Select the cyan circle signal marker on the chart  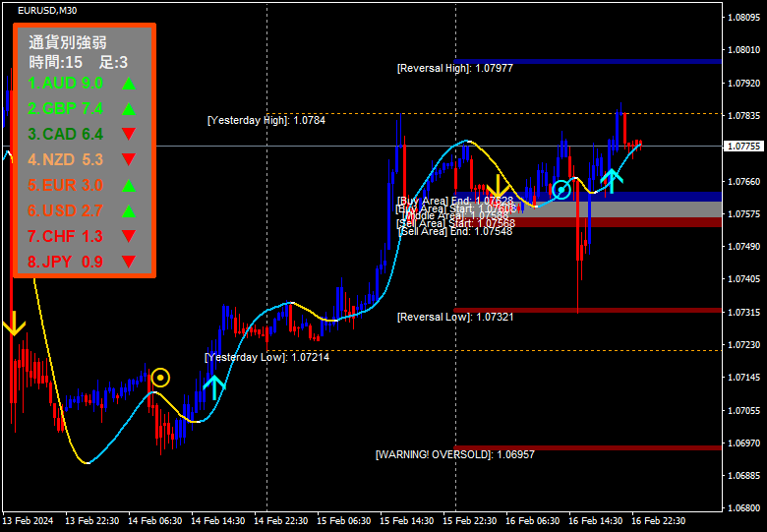[560, 189]
